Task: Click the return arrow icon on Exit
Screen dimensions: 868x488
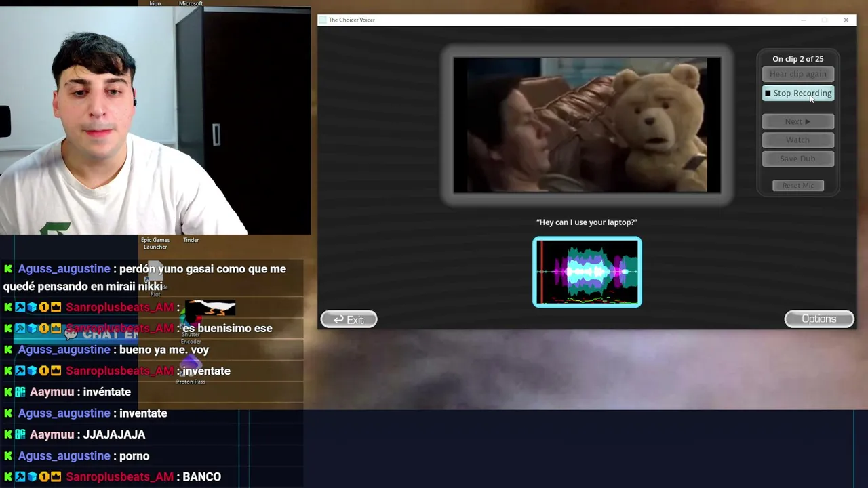Action: (x=338, y=320)
